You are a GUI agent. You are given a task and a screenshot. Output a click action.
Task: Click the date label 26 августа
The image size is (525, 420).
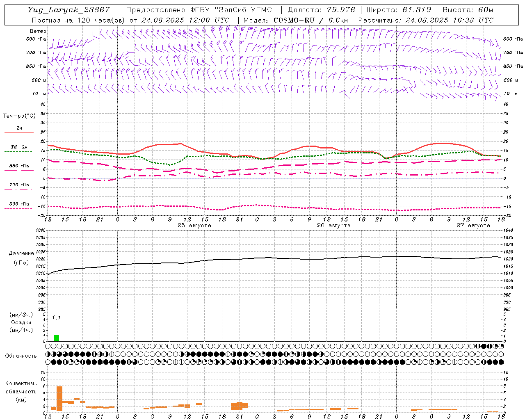(x=334, y=226)
